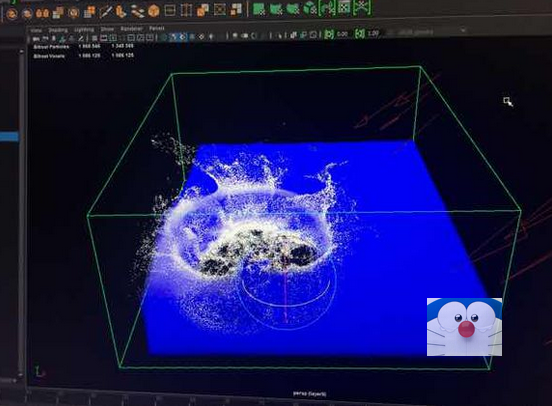Click the outlined rectangle shelf icon
The width and height of the screenshot is (552, 406).
tap(170, 11)
